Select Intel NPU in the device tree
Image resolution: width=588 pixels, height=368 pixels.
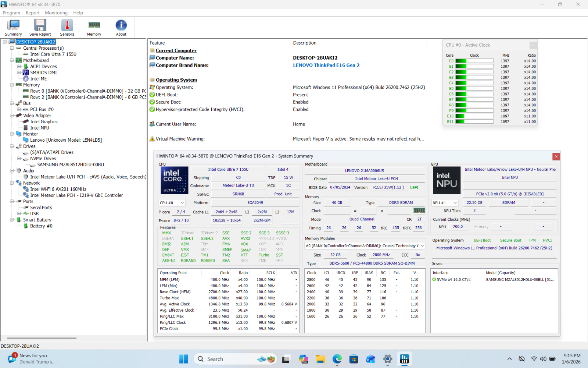40,128
